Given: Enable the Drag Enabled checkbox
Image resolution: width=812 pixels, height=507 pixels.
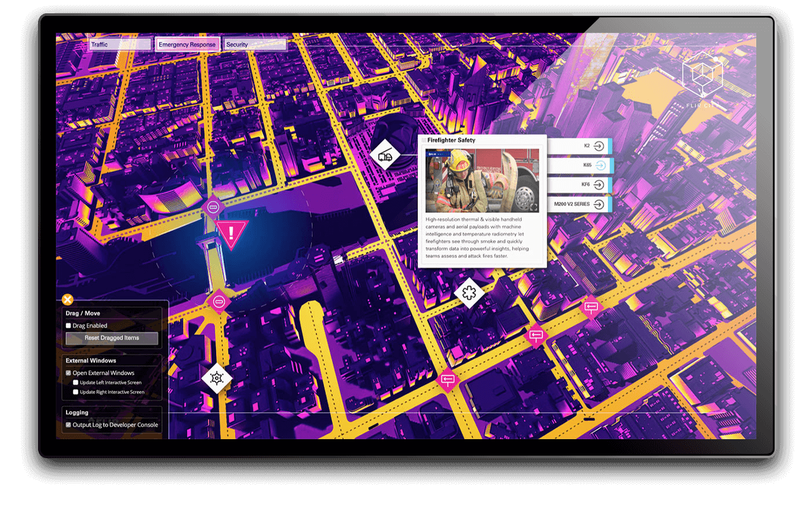Looking at the screenshot, I should point(68,326).
